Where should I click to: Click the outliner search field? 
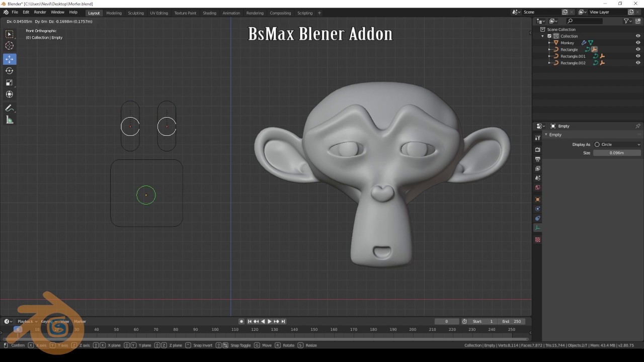[584, 21]
